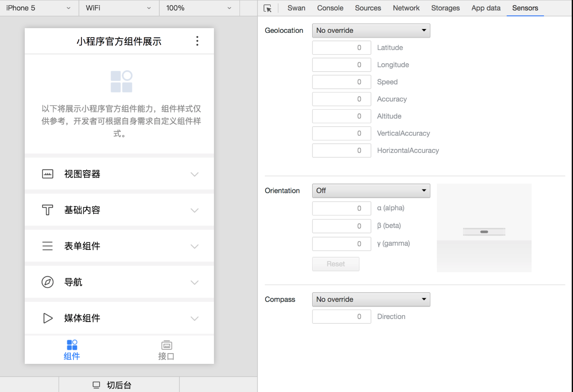Screen dimensions: 573x392
Task: Click the 表单组件 form list icon
Action: point(47,246)
